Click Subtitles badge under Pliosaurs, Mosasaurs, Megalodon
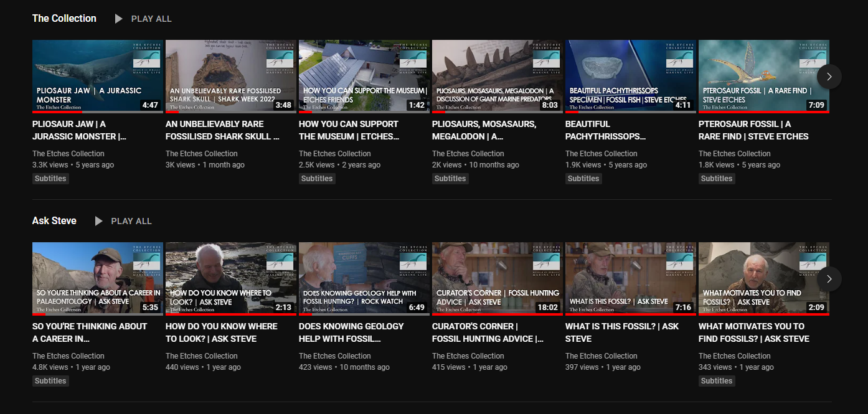Screen dimensions: 868x414 pos(450,179)
